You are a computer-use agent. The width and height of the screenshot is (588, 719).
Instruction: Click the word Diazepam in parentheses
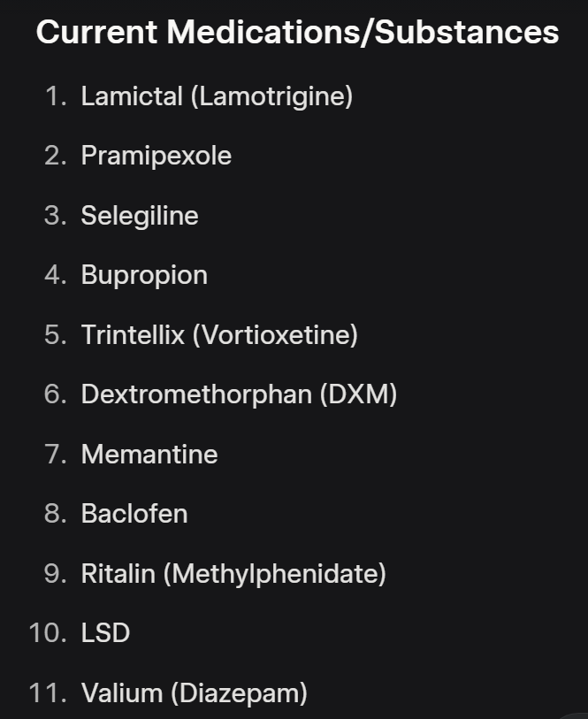240,692
